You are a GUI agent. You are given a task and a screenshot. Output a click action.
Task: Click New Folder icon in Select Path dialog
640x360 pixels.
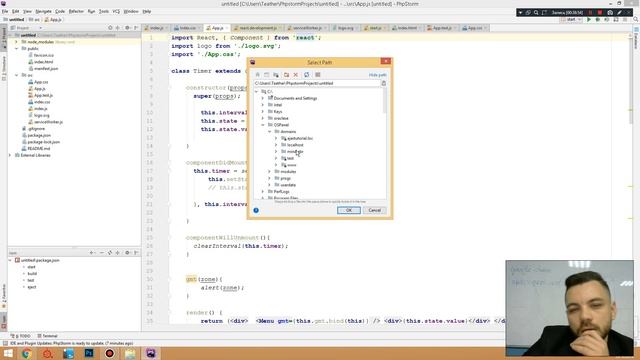tap(286, 75)
